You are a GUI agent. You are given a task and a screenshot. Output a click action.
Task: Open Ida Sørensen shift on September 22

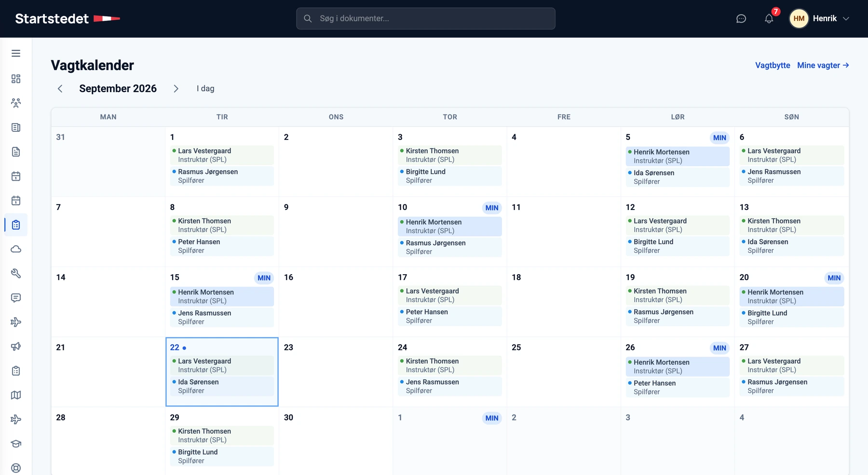222,386
